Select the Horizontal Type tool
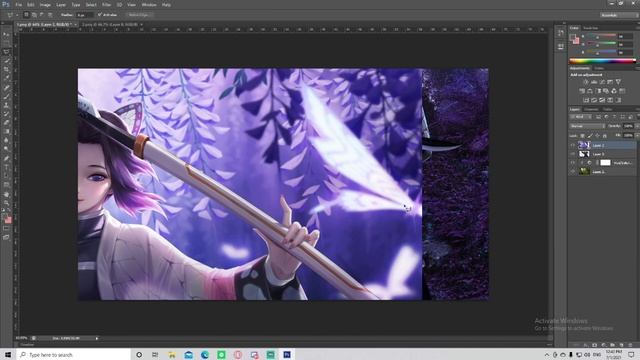The image size is (640, 360). (x=6, y=167)
